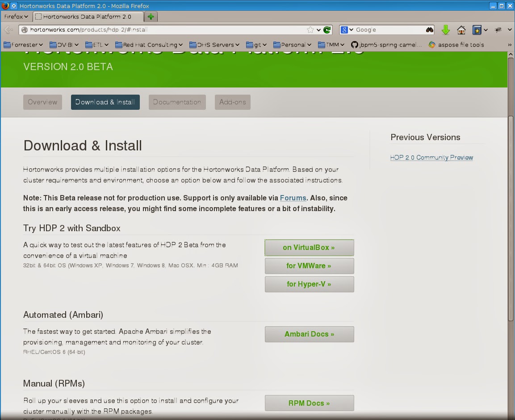Click the 'on VirtualBox »' button
The width and height of the screenshot is (515, 420).
tap(310, 247)
